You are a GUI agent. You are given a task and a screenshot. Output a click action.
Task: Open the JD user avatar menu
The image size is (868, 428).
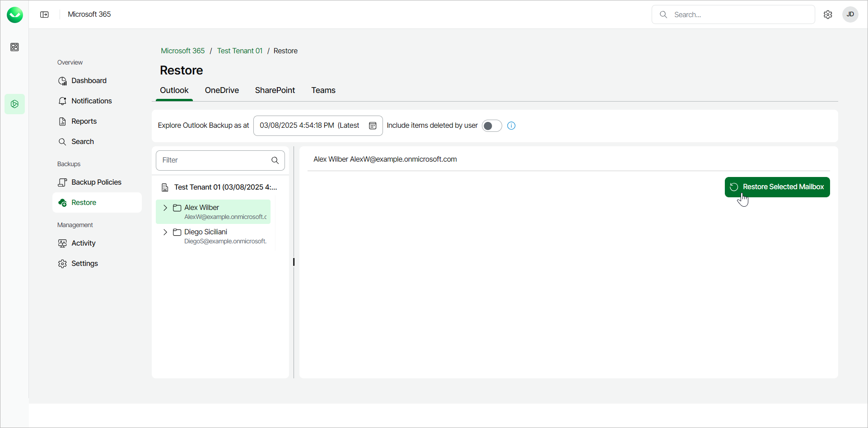(850, 14)
